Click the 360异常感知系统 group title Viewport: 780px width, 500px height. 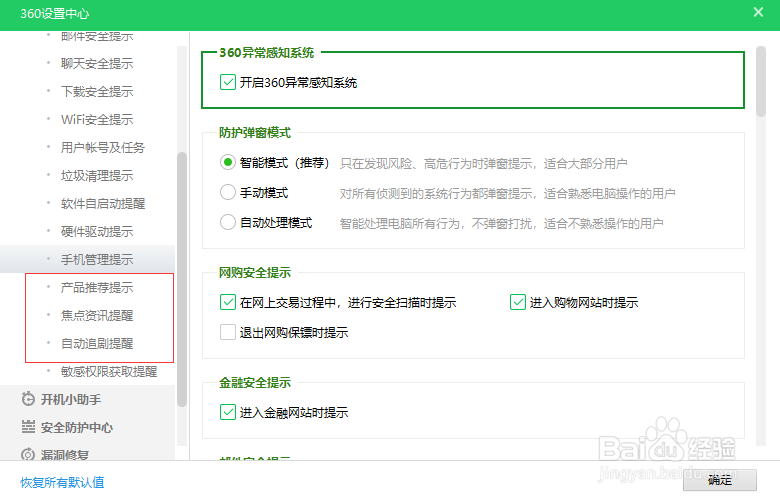coord(267,53)
